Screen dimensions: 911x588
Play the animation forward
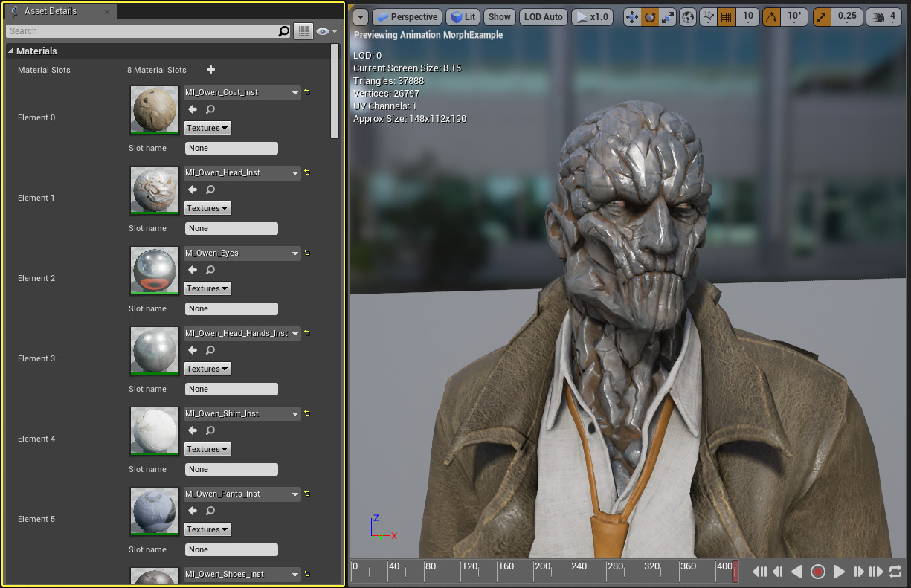[x=839, y=572]
